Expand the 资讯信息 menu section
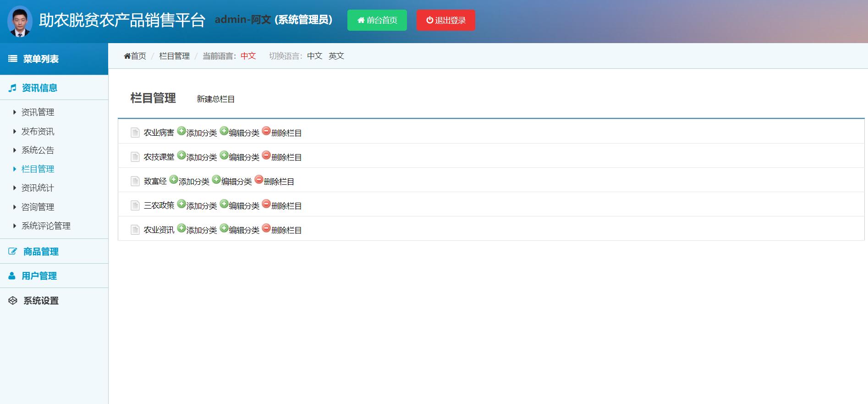 pos(54,88)
